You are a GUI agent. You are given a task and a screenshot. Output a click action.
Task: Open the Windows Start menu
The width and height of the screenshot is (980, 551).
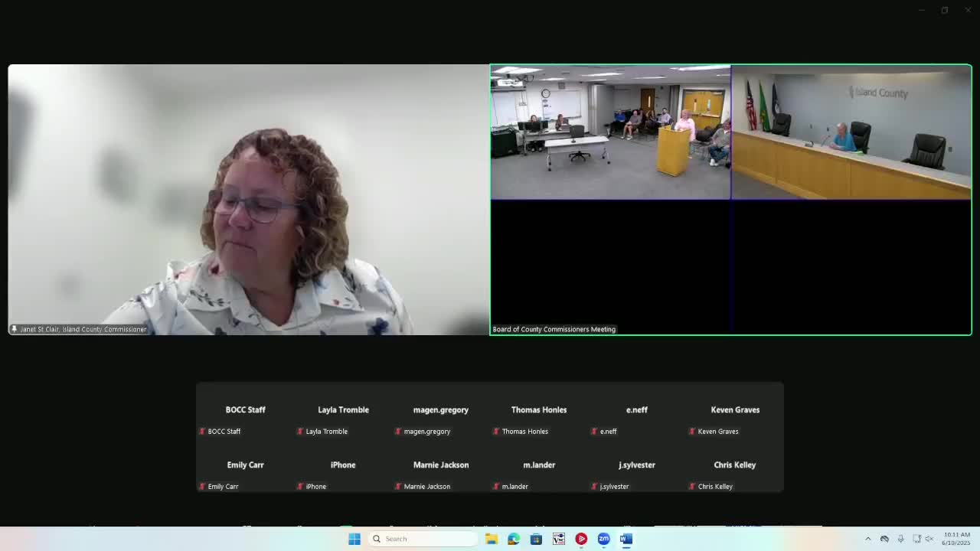pyautogui.click(x=354, y=539)
